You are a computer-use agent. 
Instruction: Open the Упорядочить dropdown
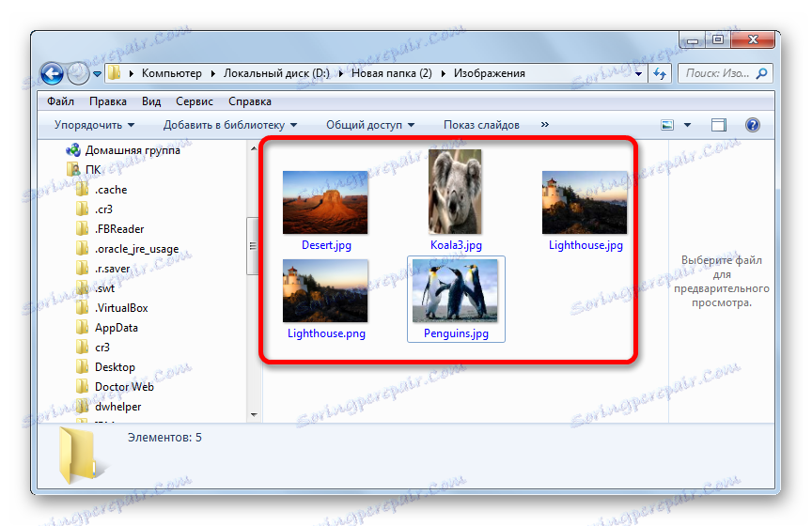click(94, 125)
